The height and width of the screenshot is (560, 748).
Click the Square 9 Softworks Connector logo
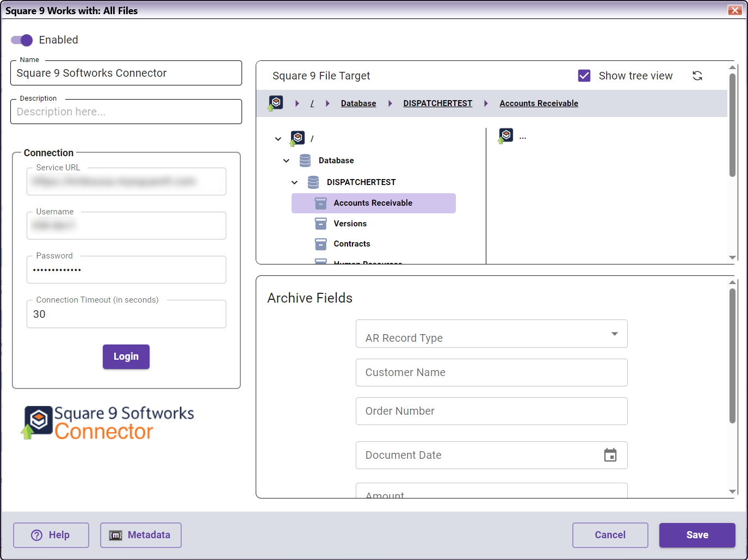108,423
